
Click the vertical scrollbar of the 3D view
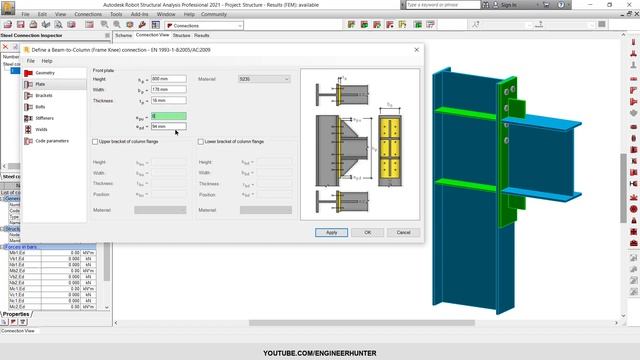tap(623, 188)
